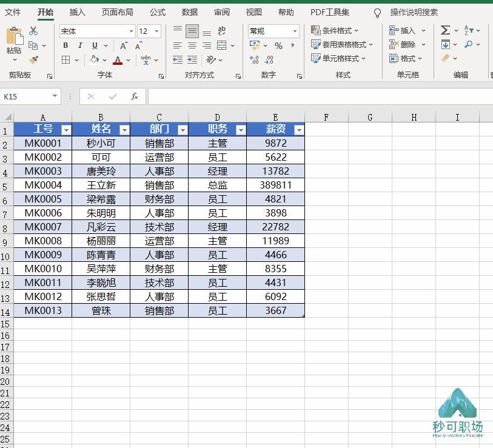The height and width of the screenshot is (448, 493).
Task: Click the Cut scissors icon
Action: coord(33,31)
